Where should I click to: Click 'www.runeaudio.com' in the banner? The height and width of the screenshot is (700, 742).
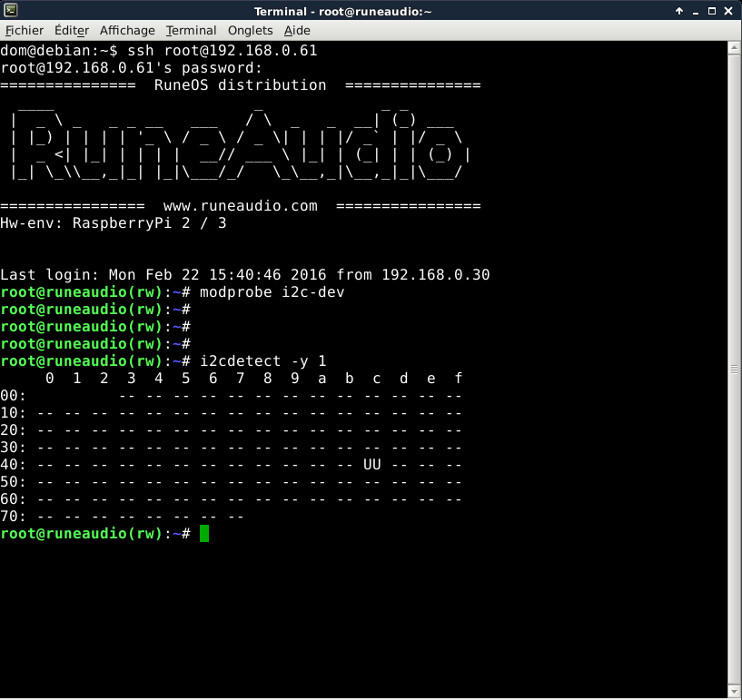click(x=240, y=206)
